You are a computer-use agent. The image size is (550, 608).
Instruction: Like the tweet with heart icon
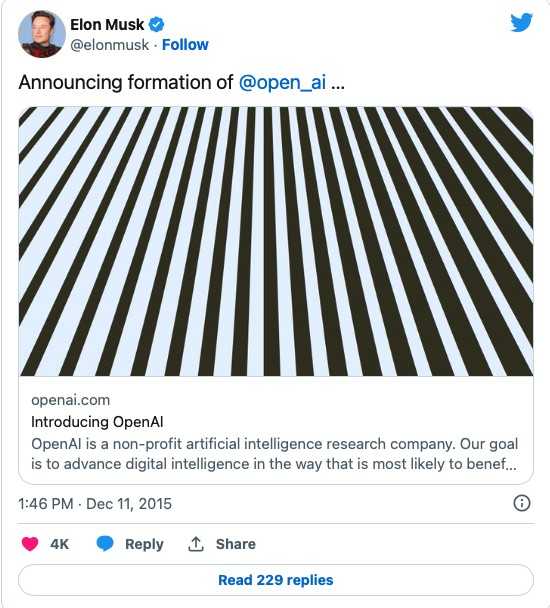coord(30,544)
